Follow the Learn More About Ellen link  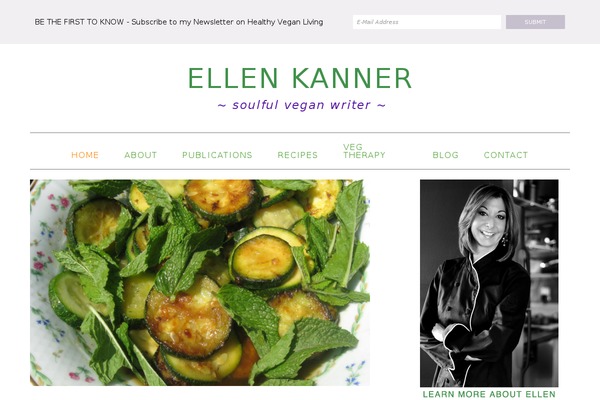[489, 394]
